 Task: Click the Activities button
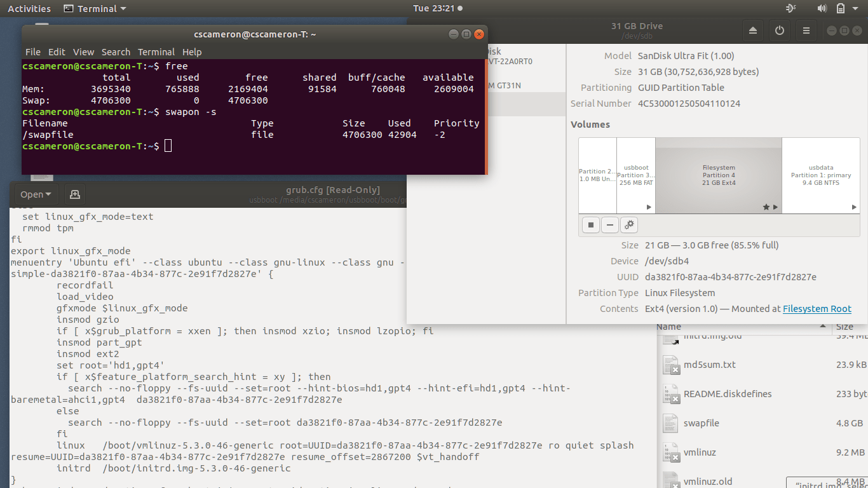point(29,8)
